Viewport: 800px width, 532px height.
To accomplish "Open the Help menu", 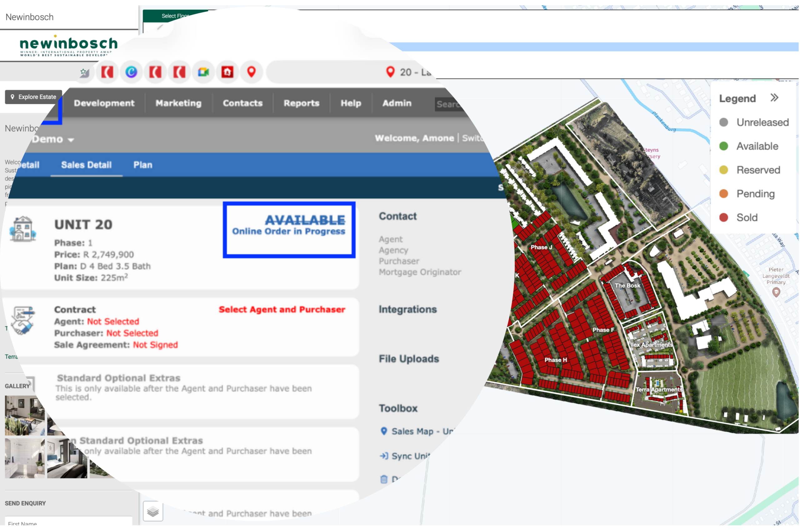I will tap(351, 103).
